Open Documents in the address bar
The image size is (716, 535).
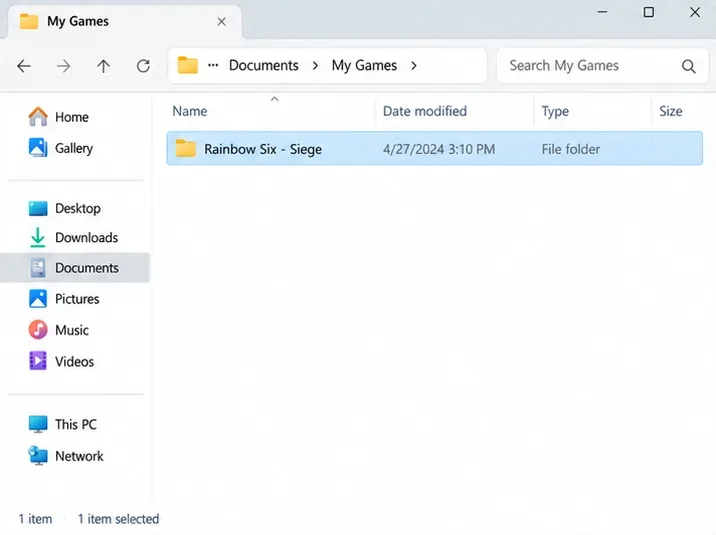pos(263,65)
